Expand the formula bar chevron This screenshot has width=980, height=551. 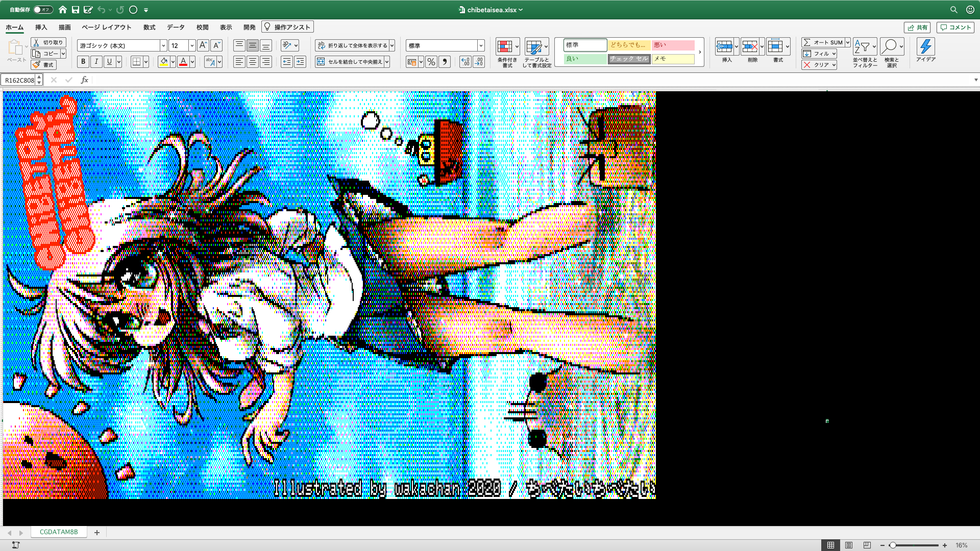(x=976, y=80)
